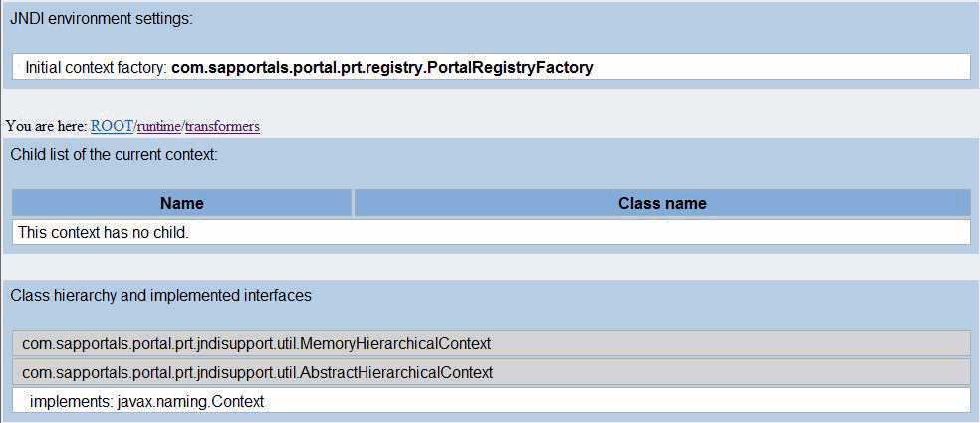The height and width of the screenshot is (423, 980).
Task: Select the Class name column header
Action: coord(662,203)
